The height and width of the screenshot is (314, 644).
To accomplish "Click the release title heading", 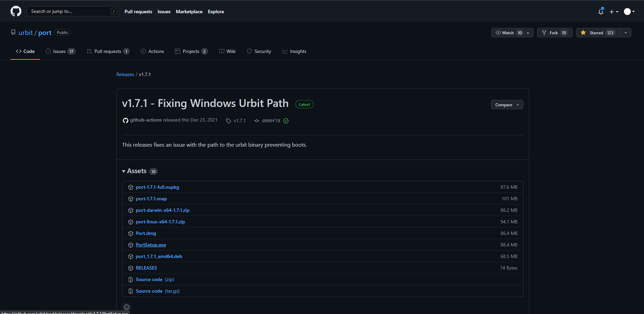I will click(x=205, y=103).
